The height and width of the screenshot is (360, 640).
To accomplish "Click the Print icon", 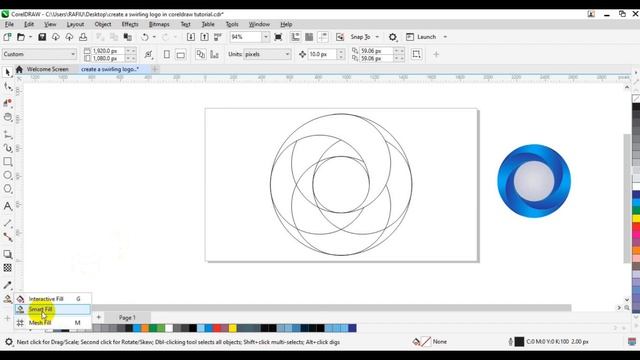I will coord(83,37).
